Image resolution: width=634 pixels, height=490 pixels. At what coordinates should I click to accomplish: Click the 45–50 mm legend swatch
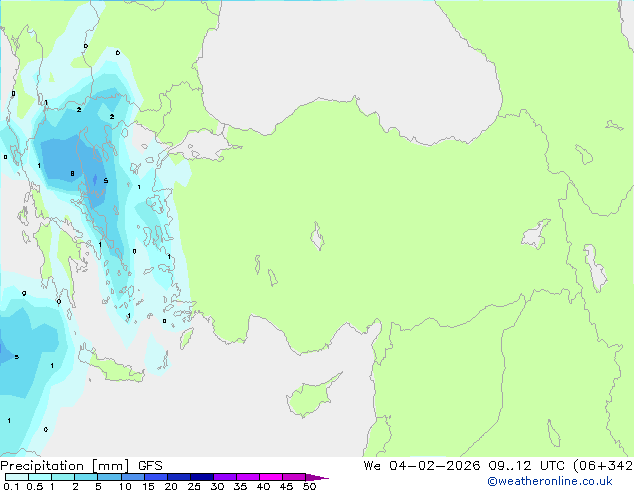pos(294,477)
